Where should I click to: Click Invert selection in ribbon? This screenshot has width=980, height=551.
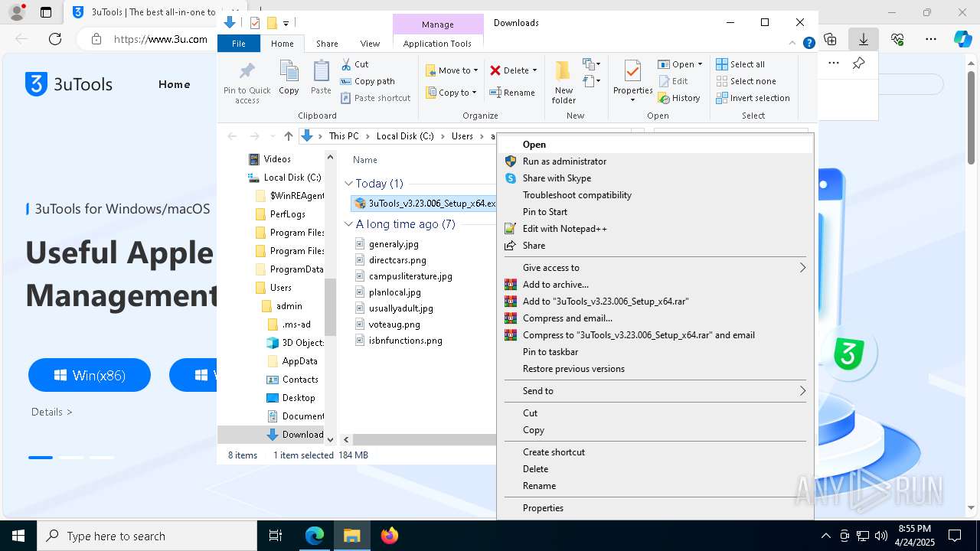click(x=753, y=98)
